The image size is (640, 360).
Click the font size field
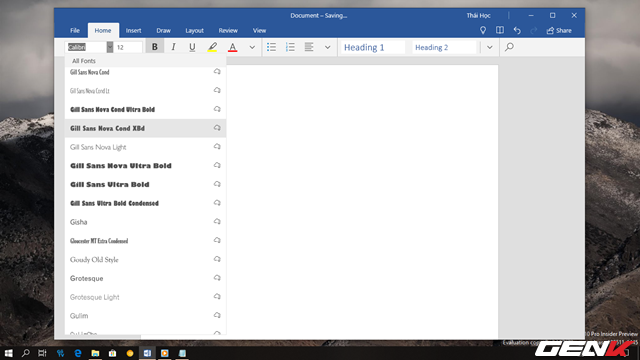point(129,47)
